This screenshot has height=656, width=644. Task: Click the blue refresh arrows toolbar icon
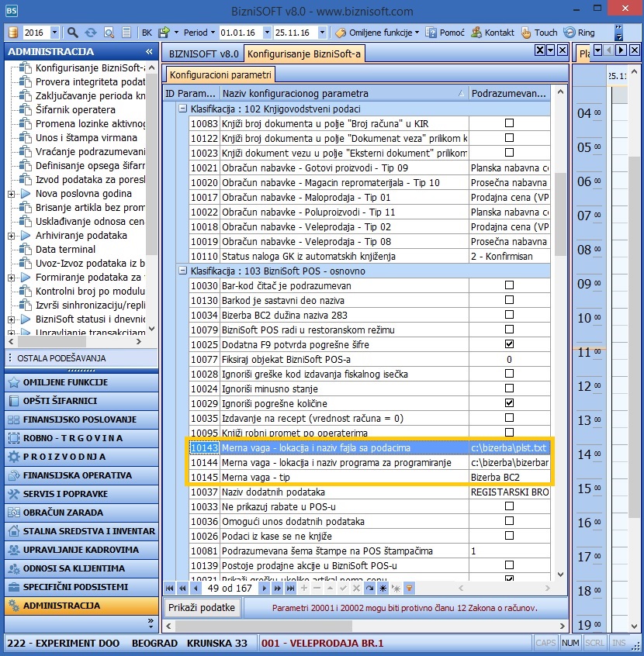click(91, 33)
